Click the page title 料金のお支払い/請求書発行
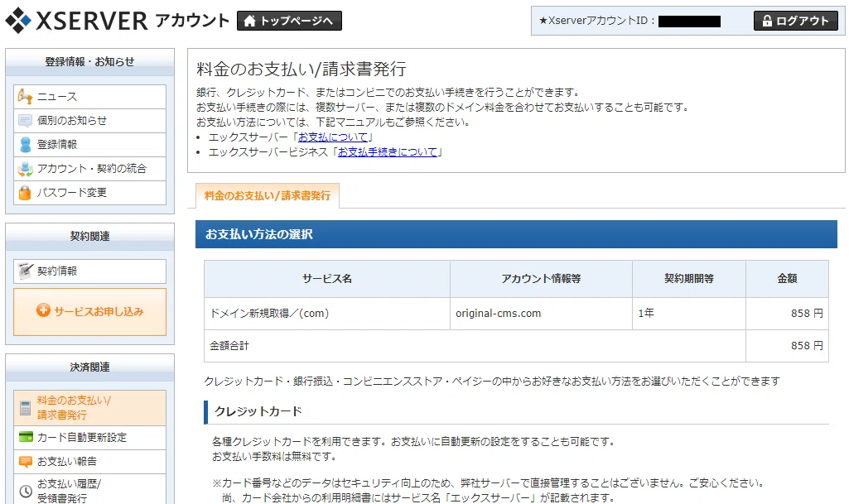 pyautogui.click(x=301, y=70)
